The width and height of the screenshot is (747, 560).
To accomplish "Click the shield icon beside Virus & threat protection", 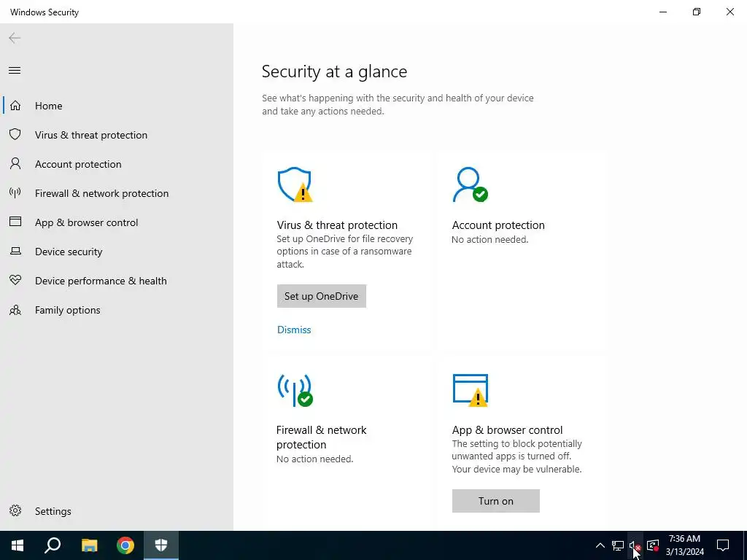I will click(15, 134).
